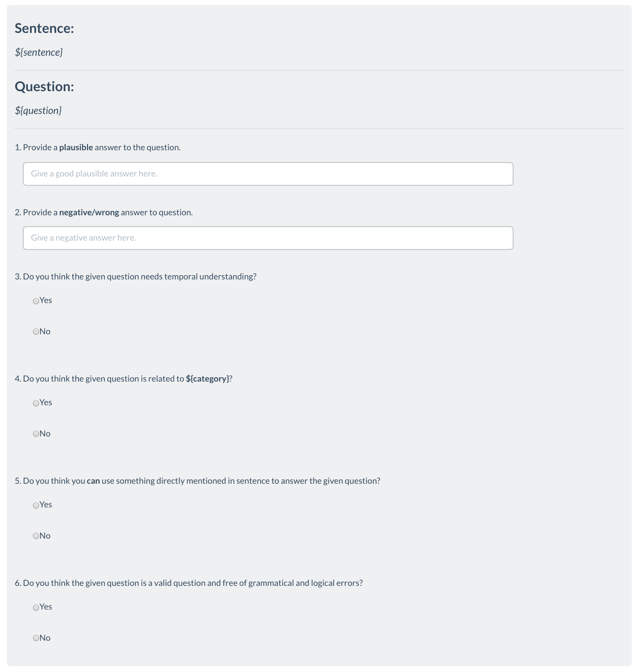The width and height of the screenshot is (636, 672).
Task: Click the bold word "can" in question 5
Action: [x=93, y=481]
